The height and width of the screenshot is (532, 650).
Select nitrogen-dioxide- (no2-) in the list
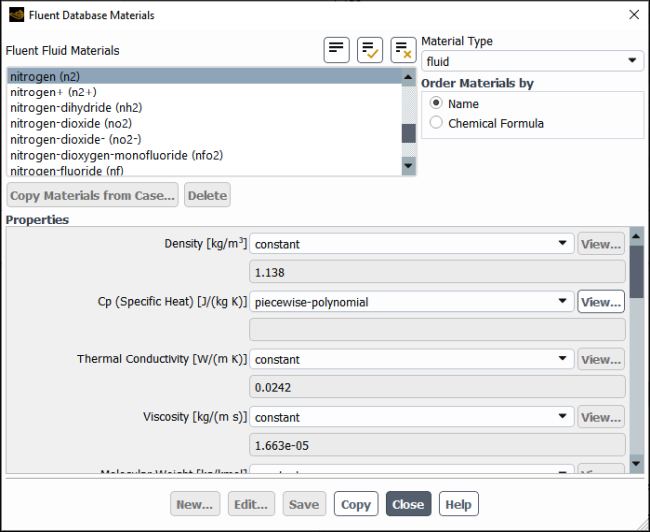point(205,139)
